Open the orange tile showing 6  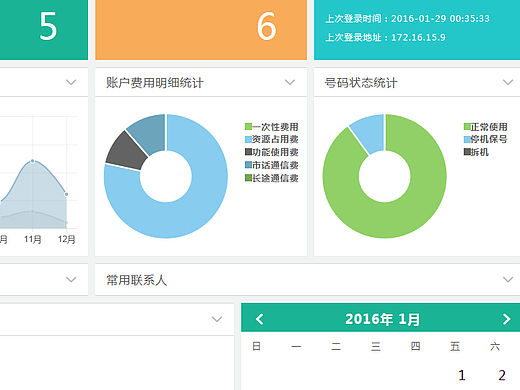click(x=201, y=29)
